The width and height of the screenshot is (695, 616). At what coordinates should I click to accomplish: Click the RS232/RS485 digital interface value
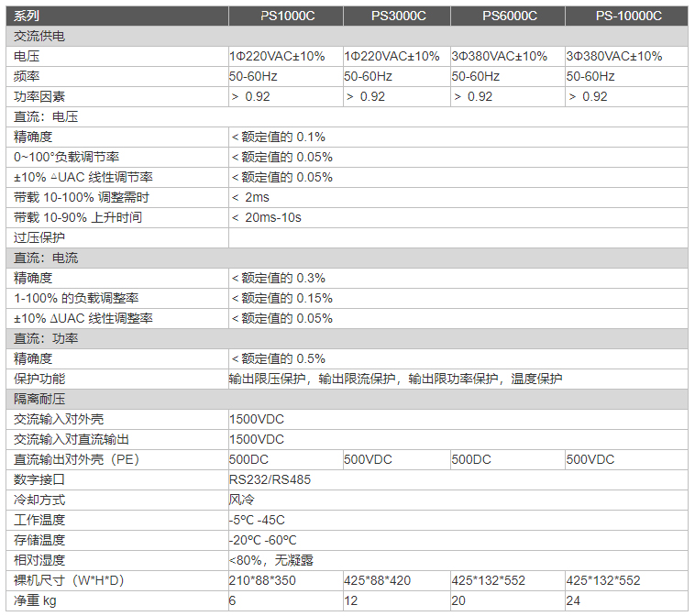pos(268,479)
